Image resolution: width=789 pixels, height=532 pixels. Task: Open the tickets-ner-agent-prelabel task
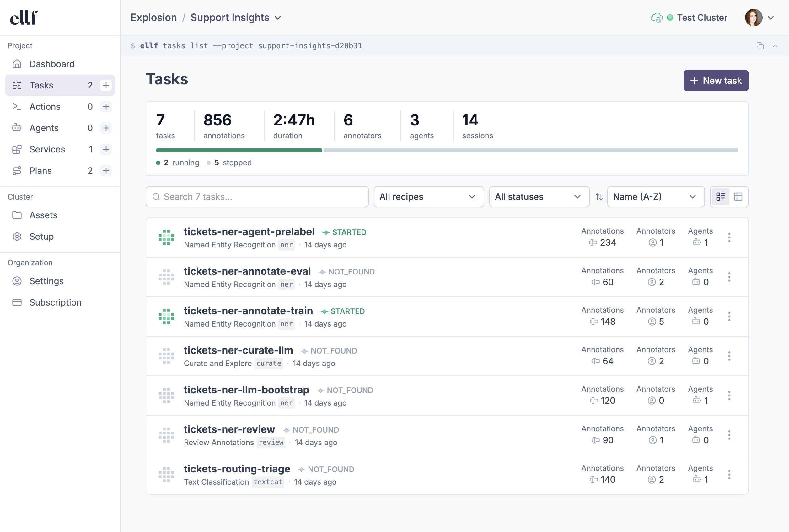(249, 232)
